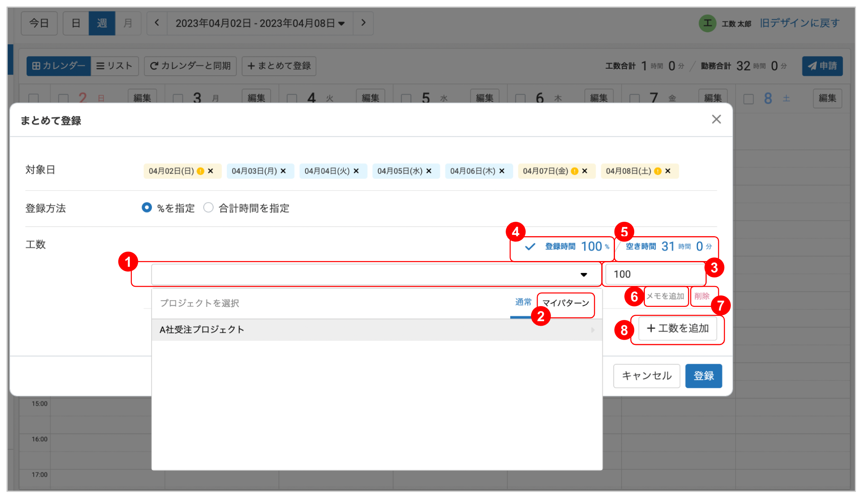Click the 工 user avatar icon

coord(707,23)
